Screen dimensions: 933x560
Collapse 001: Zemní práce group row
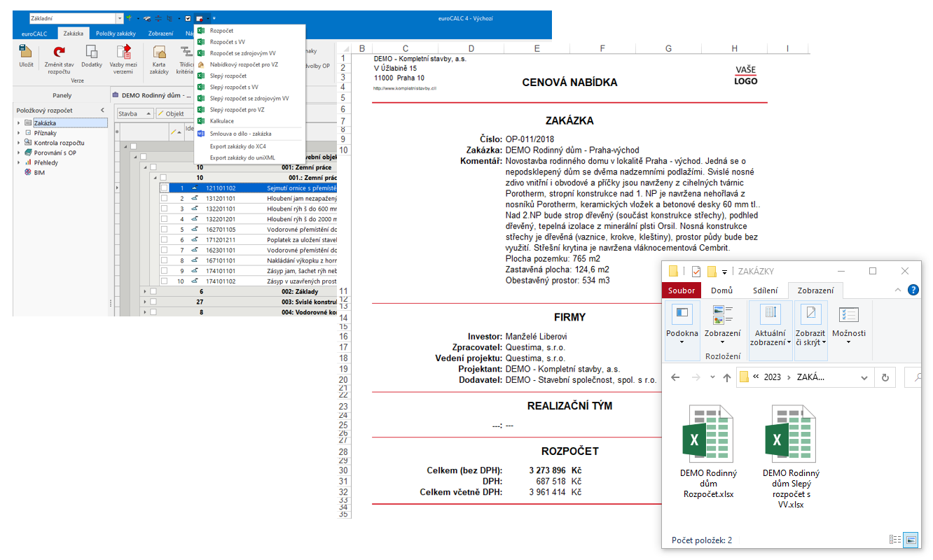[145, 167]
